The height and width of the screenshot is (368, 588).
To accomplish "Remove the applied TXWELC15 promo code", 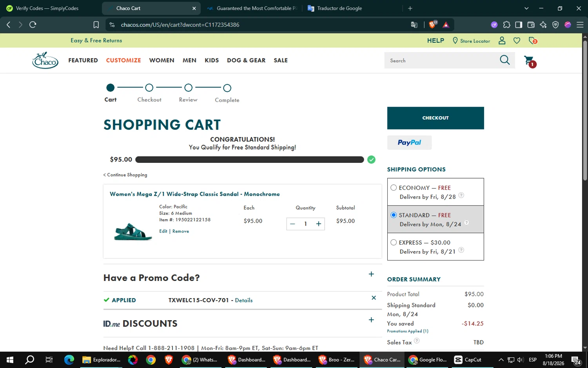I will click(374, 298).
